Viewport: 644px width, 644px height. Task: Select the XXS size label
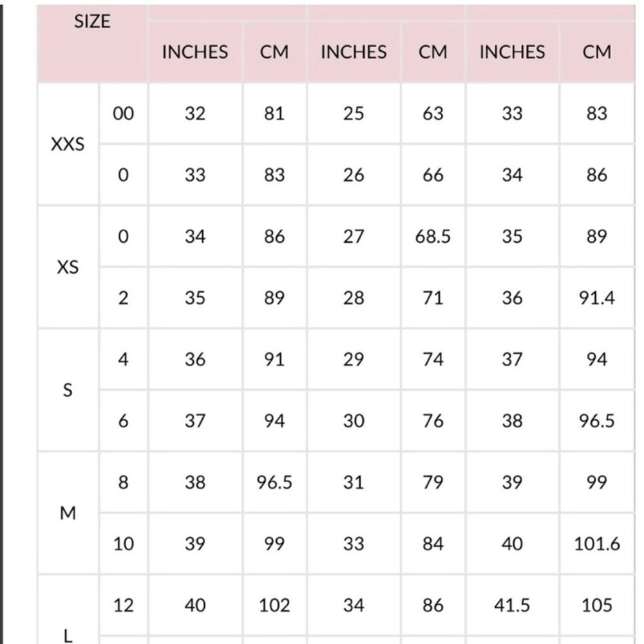pyautogui.click(x=68, y=144)
